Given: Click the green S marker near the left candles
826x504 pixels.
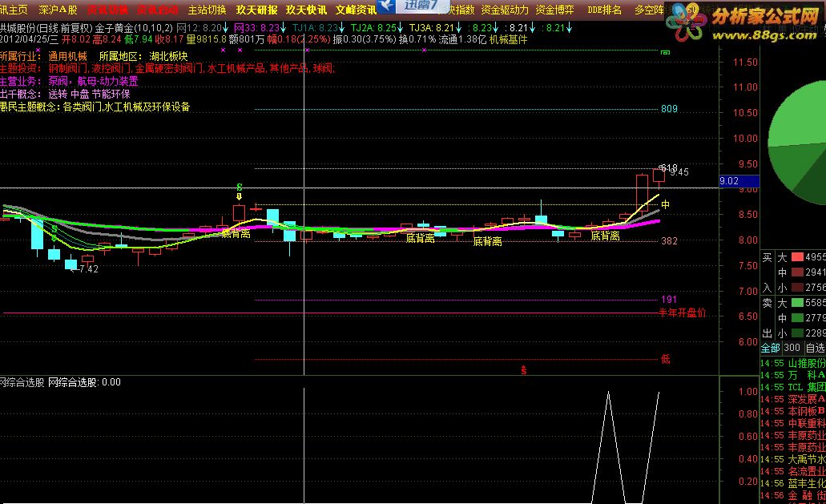Looking at the screenshot, I should 54,230.
